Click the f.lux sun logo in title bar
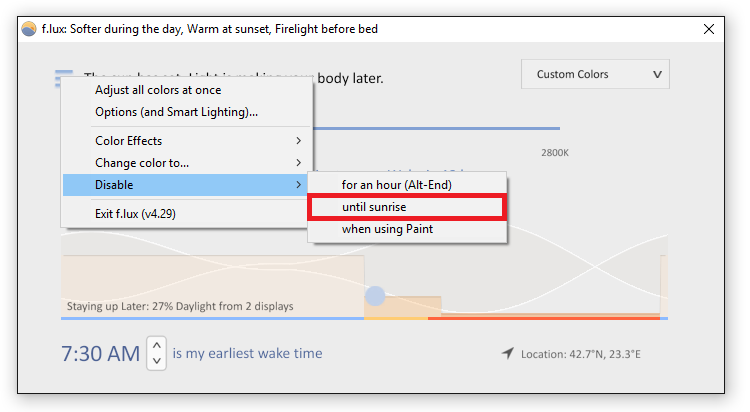 [29, 29]
